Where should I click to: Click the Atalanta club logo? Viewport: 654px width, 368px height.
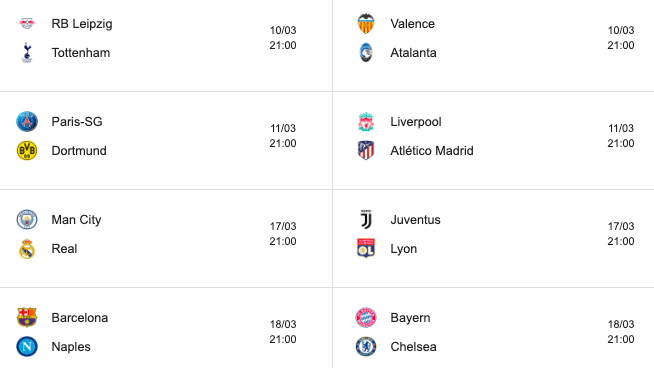[x=366, y=53]
